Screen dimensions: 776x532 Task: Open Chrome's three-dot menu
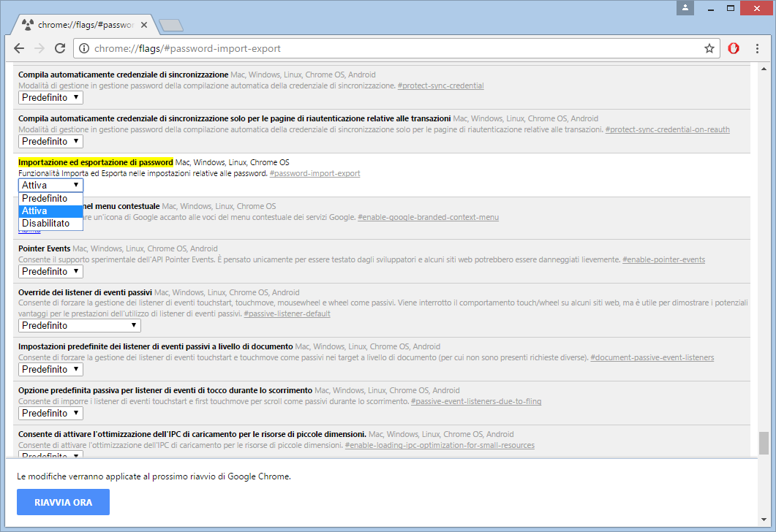757,48
